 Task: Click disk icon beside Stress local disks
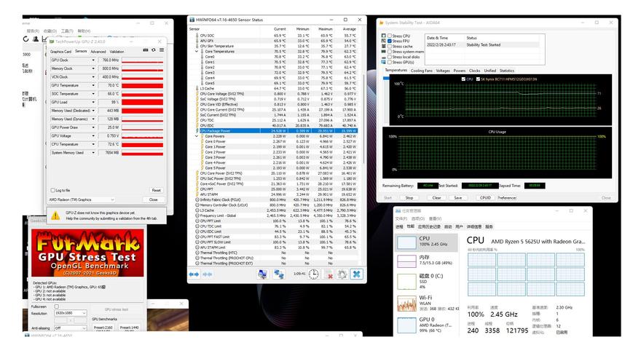[383, 57]
